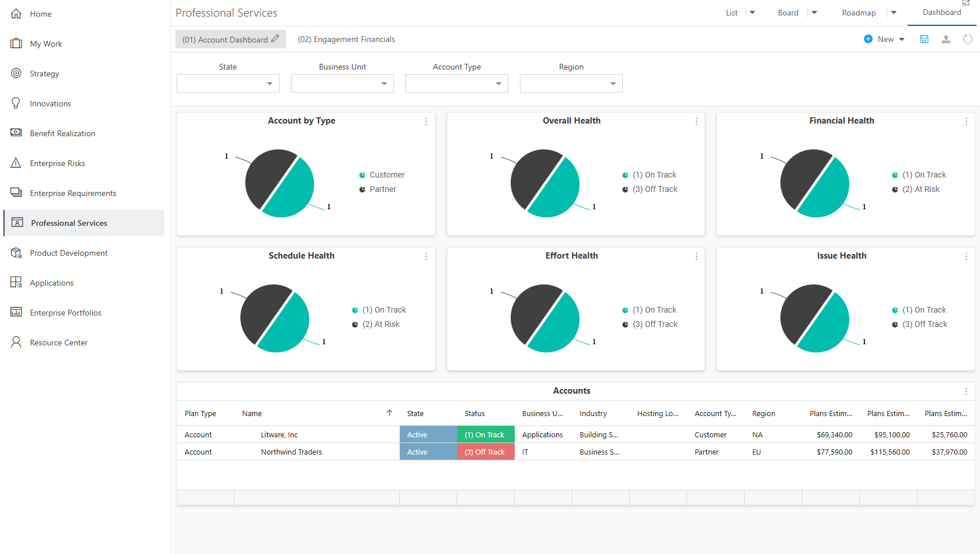980x554 pixels.
Task: Toggle On Track legend in Issue Health
Action: point(919,310)
